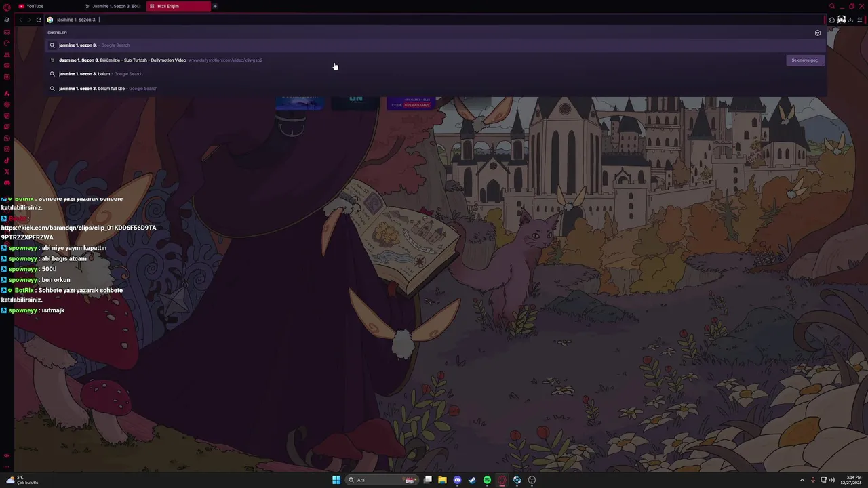Image resolution: width=868 pixels, height=488 pixels.
Task: Open Discord from the taskbar
Action: pos(457,480)
